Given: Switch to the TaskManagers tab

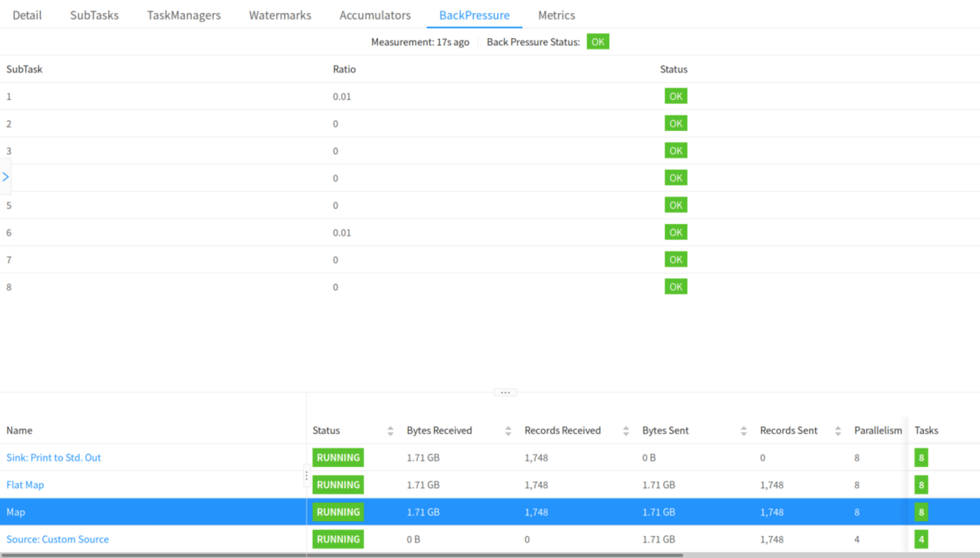Looking at the screenshot, I should (x=184, y=15).
